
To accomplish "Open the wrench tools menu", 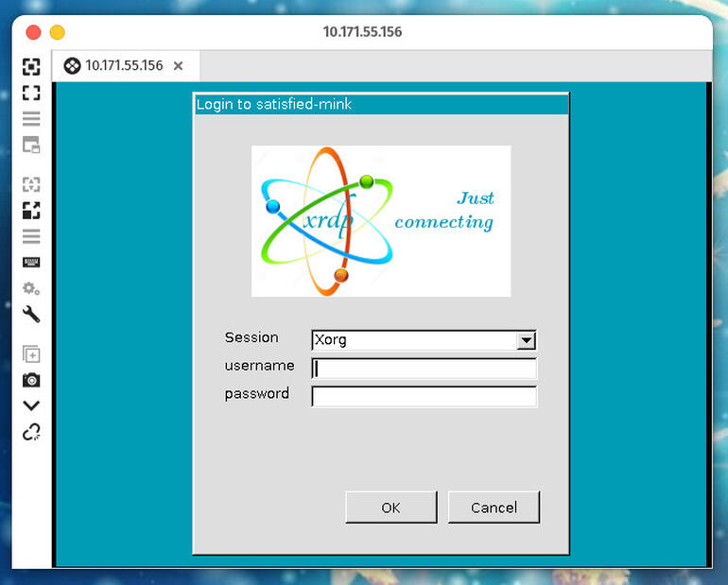I will tap(31, 314).
